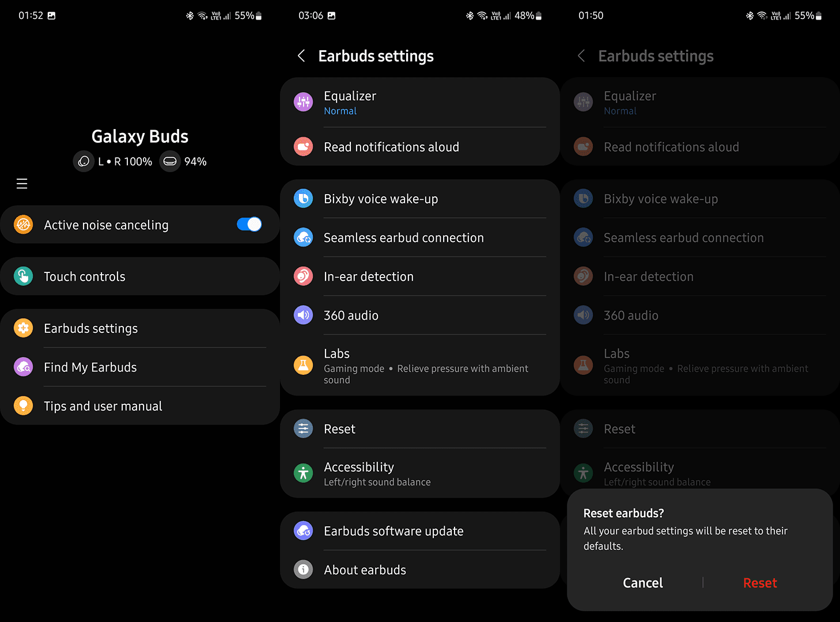Tap the Touch controls hand icon

point(24,276)
